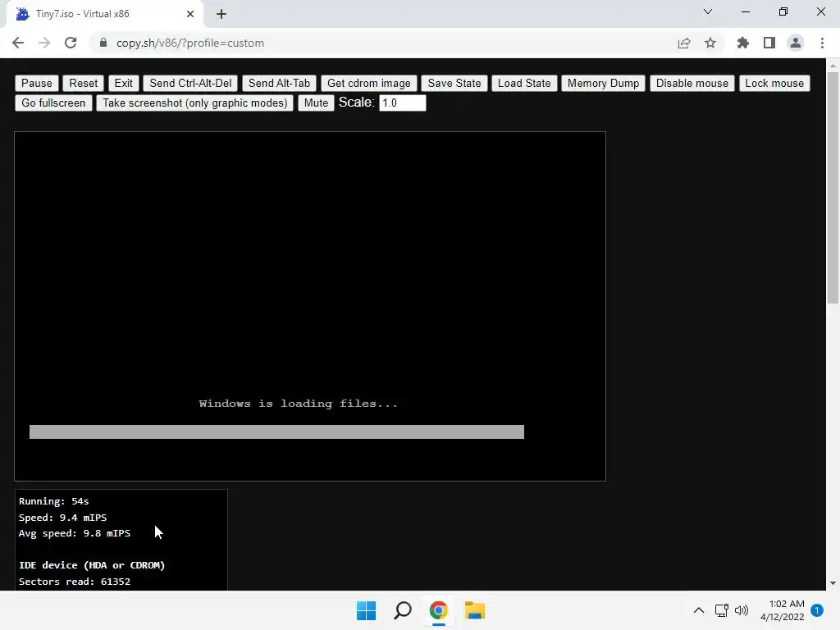840x630 pixels.
Task: Click the Send Alt-Tab button
Action: [x=279, y=83]
